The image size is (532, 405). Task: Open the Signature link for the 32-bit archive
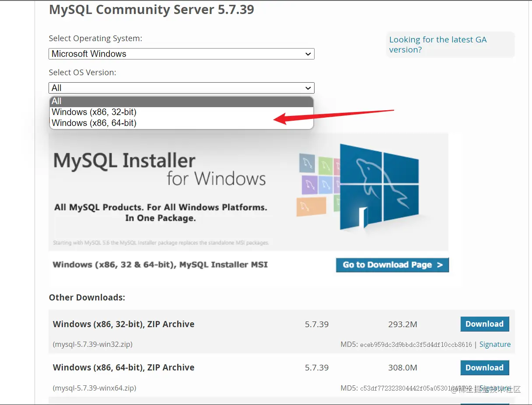(495, 344)
